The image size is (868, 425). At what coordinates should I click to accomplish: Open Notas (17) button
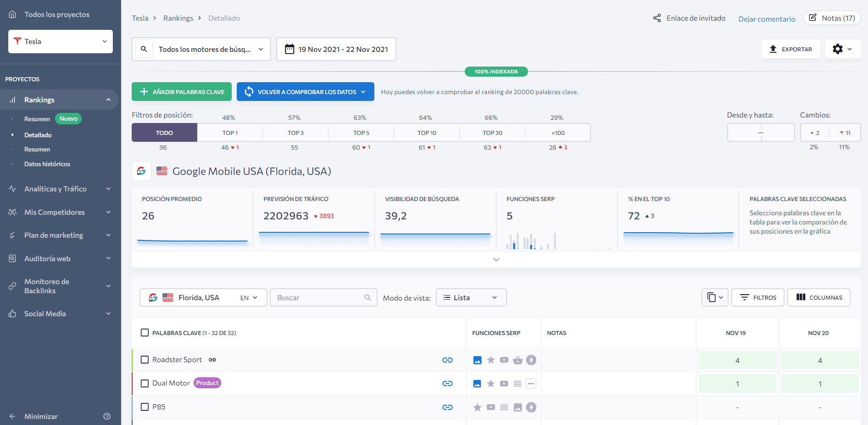pos(832,18)
